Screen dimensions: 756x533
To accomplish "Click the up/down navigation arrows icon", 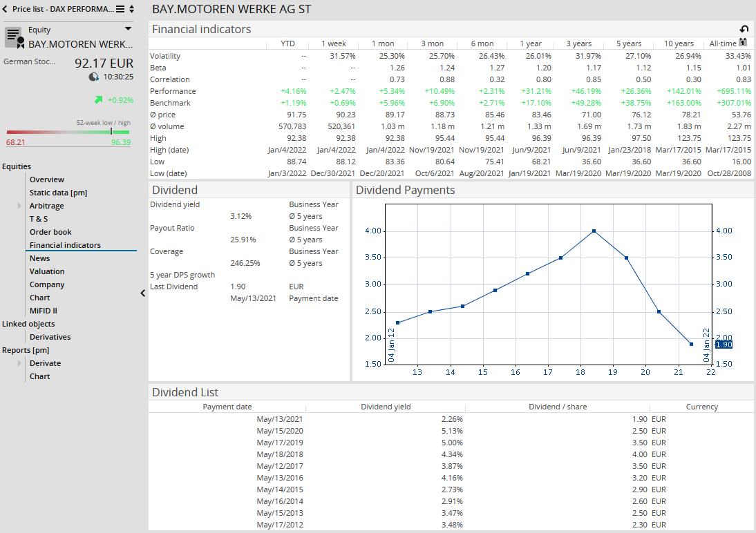I will pyautogui.click(x=132, y=9).
